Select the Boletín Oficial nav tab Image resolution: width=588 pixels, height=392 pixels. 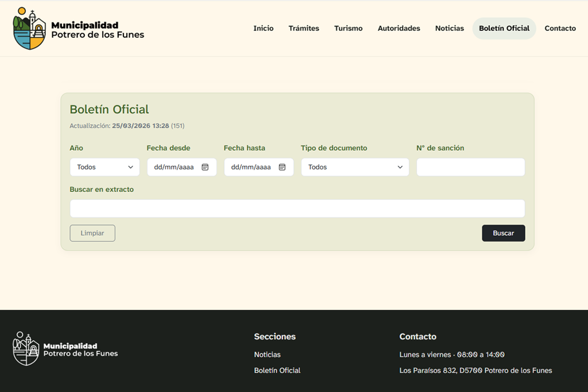[504, 29]
